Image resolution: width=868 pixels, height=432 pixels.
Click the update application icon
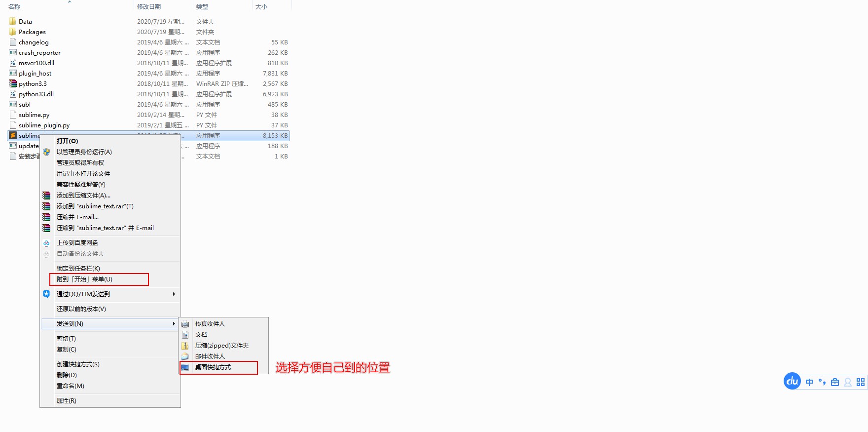click(x=13, y=146)
